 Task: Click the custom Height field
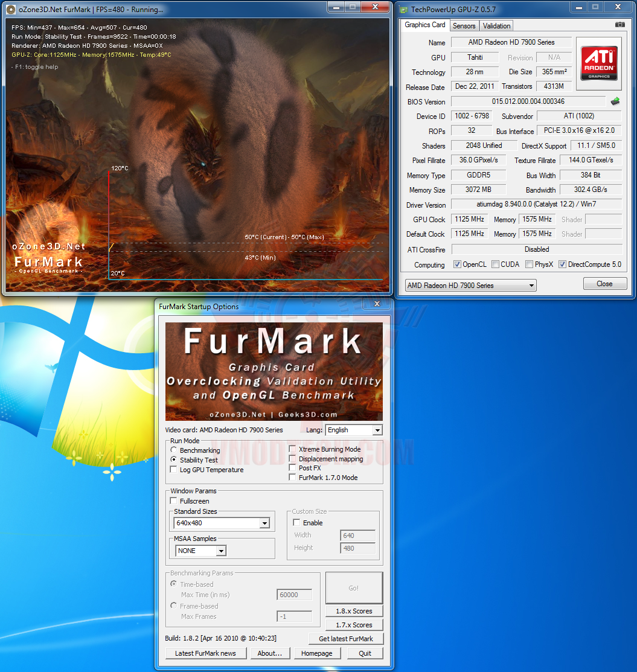click(357, 548)
